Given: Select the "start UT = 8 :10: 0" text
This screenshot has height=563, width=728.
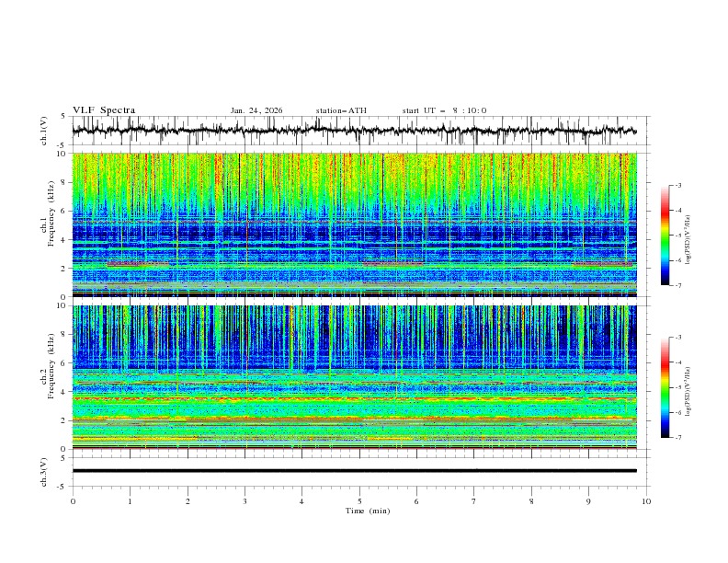Looking at the screenshot, I should point(444,110).
